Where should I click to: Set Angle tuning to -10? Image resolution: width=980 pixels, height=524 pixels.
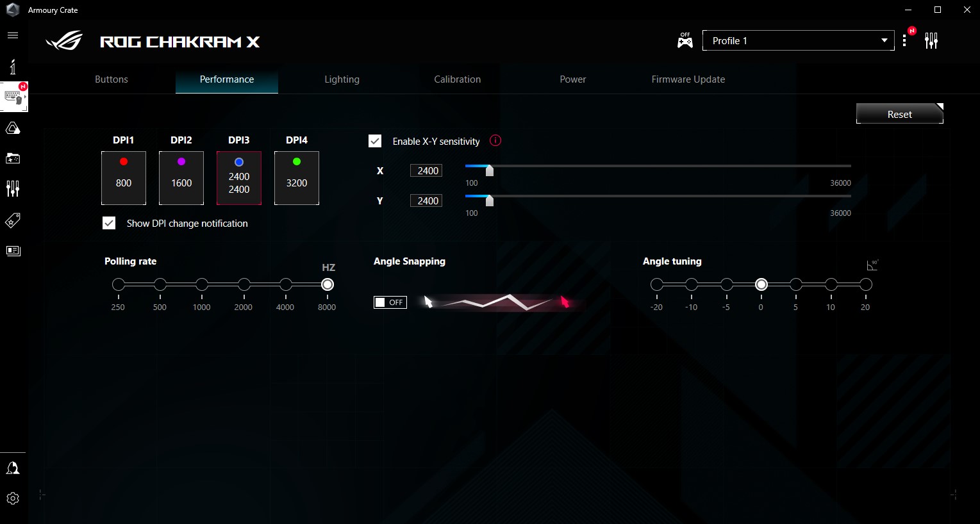692,284
